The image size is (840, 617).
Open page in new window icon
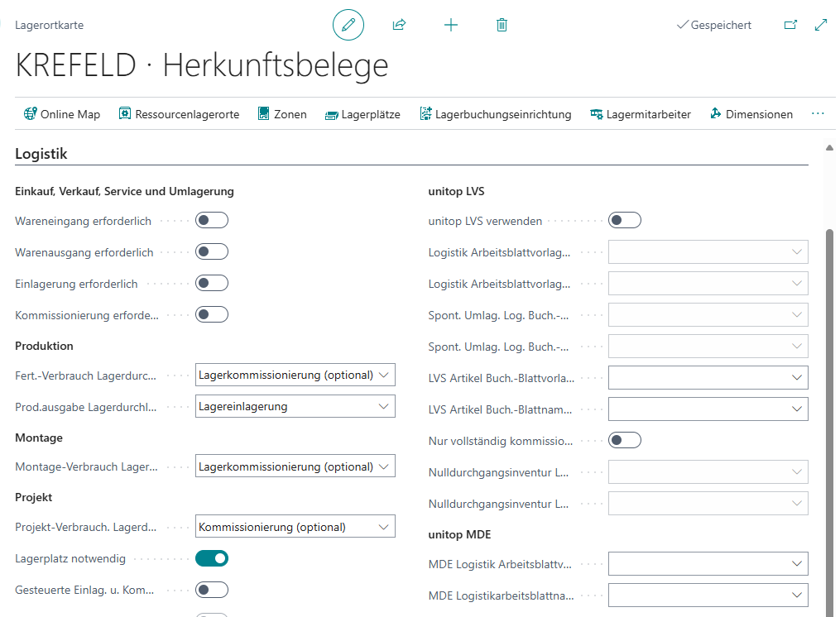[790, 25]
